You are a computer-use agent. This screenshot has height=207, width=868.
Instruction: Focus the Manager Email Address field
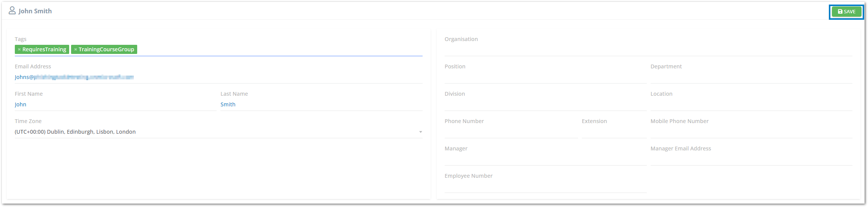(751, 159)
